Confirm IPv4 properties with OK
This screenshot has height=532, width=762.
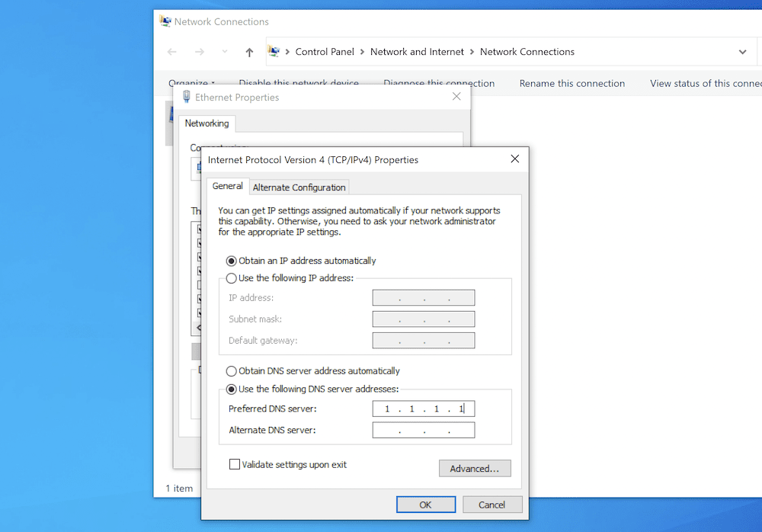[426, 505]
